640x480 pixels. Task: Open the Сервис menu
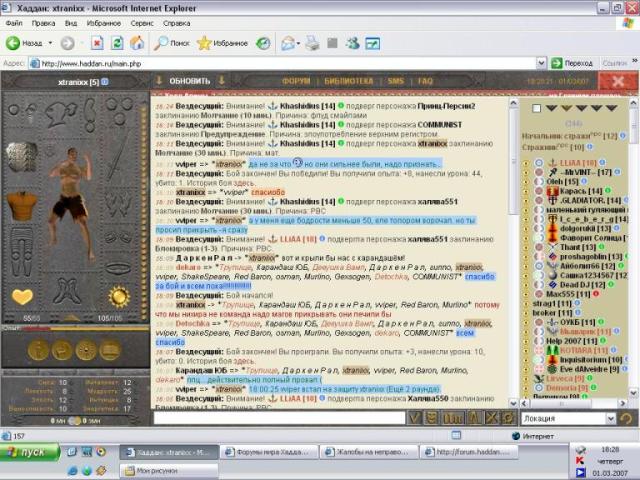142,21
